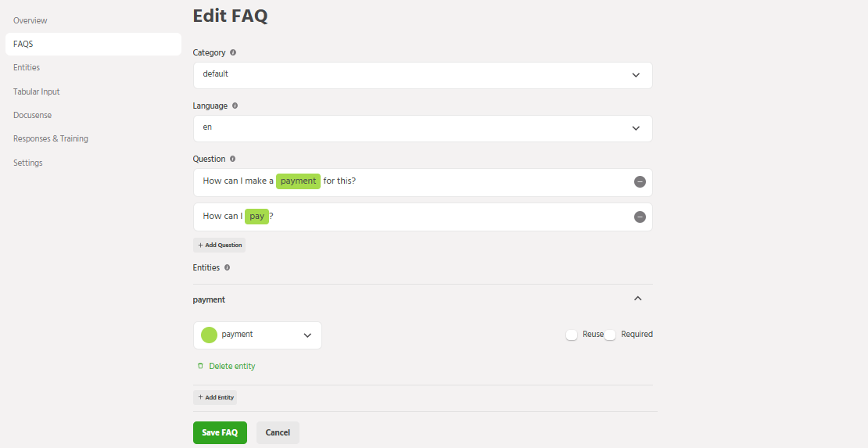Click the info icon next to Question
Viewport: 868px width, 448px height.
[x=232, y=159]
